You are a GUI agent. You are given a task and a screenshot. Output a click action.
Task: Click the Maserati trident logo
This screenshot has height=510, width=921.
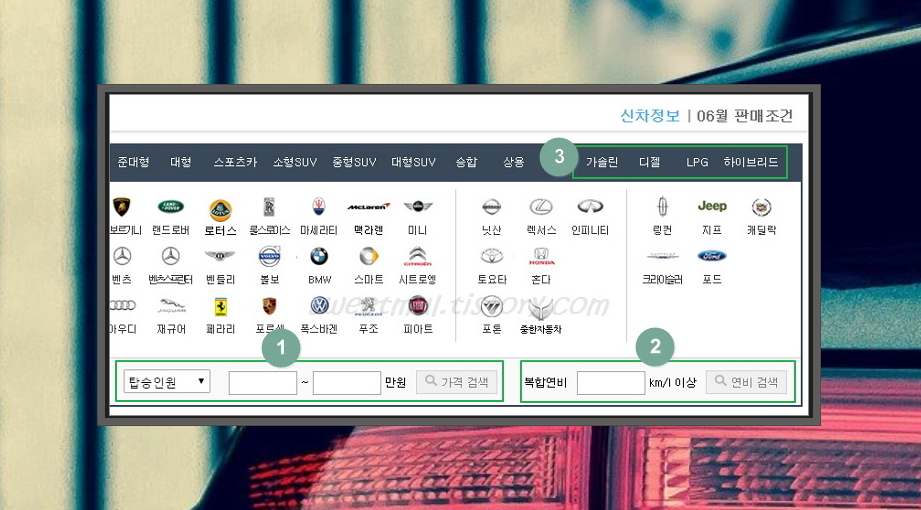click(x=318, y=206)
